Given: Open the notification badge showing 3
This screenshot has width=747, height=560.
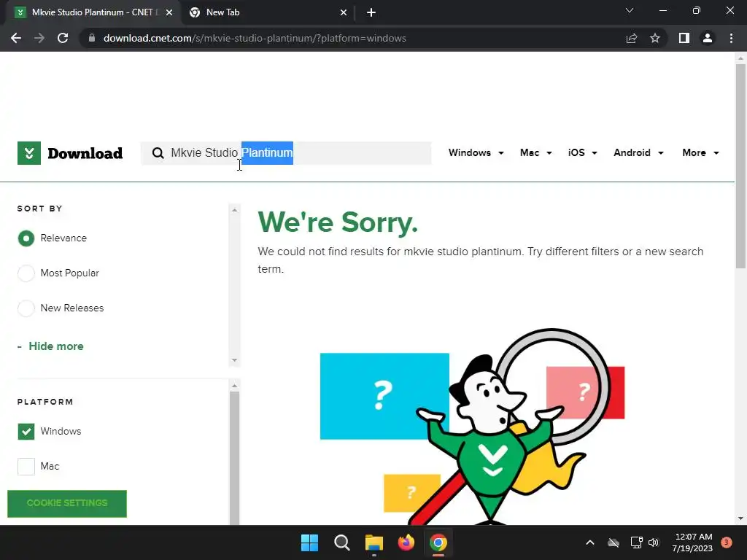Looking at the screenshot, I should click(x=727, y=542).
